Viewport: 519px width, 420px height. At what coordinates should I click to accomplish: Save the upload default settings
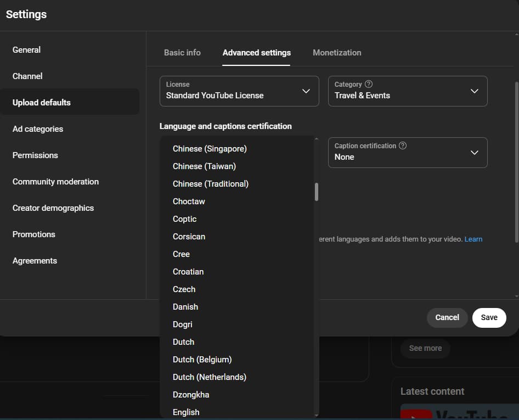point(489,318)
